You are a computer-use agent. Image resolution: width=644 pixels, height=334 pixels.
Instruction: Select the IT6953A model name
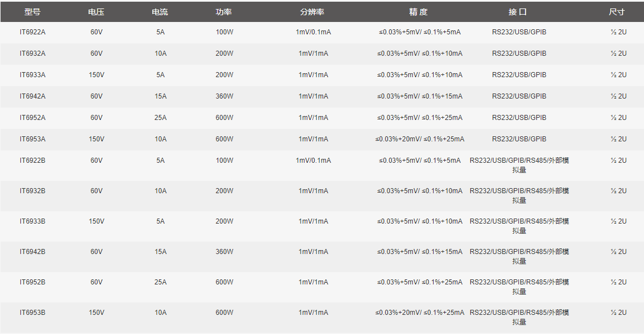(33, 139)
